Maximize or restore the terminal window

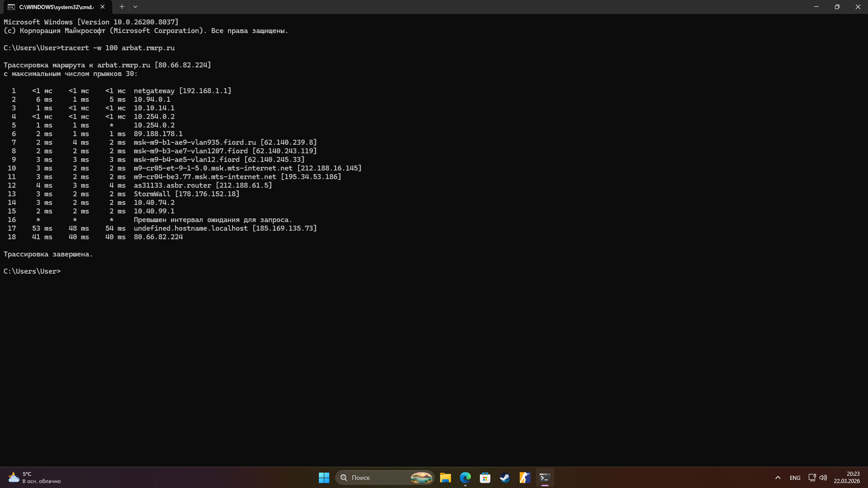pyautogui.click(x=837, y=7)
